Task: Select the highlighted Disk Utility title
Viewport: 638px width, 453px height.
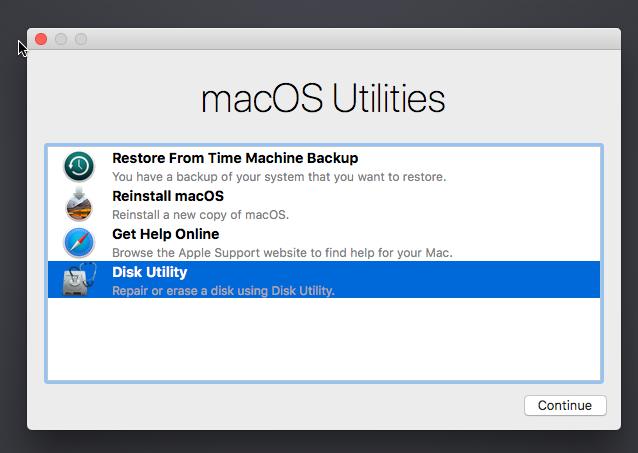Action: point(150,272)
